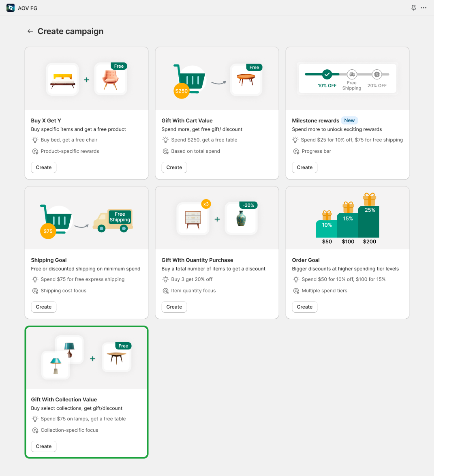Click the AOV FG app logo
Screen dimensions: 475x476
coord(11,8)
